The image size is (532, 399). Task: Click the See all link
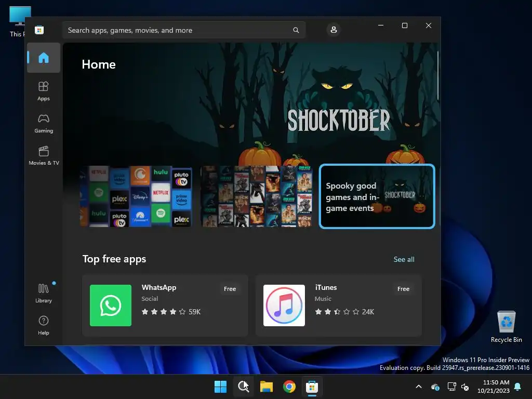tap(404, 259)
